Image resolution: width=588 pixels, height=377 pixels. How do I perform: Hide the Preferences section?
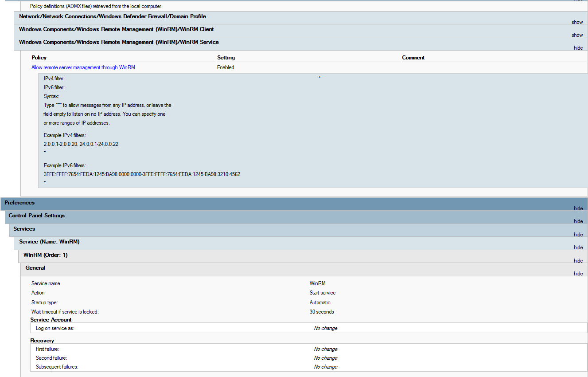click(578, 208)
